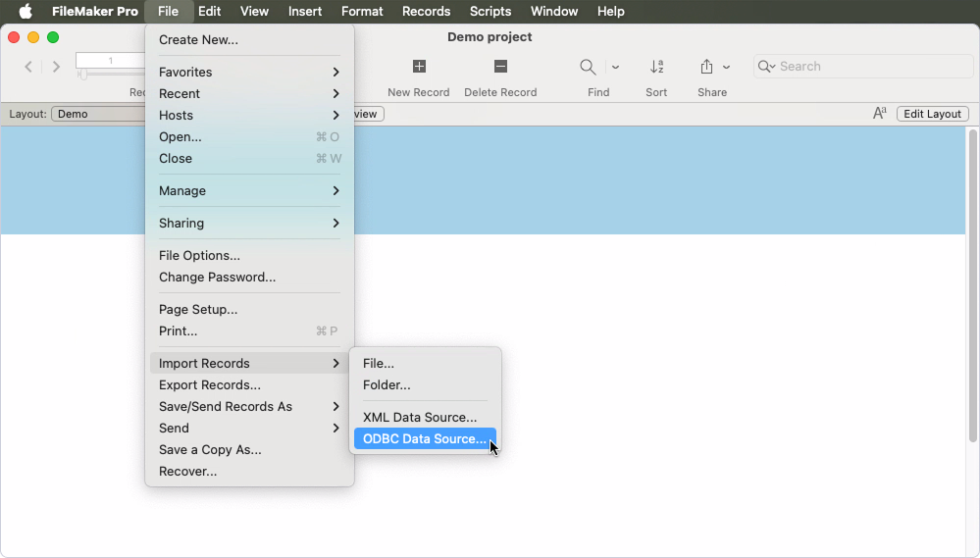Screen dimensions: 980x558
Task: Click in the record number field
Action: [x=110, y=61]
